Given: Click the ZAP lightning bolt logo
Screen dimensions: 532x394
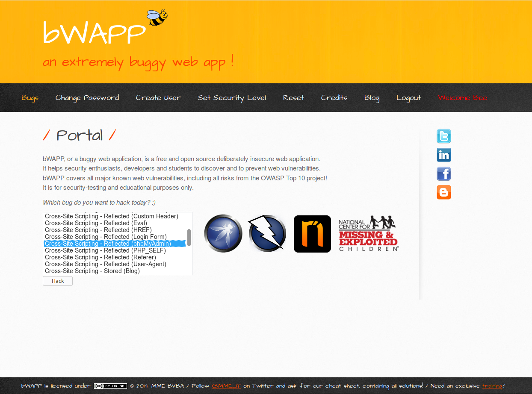Looking at the screenshot, I should (x=267, y=233).
